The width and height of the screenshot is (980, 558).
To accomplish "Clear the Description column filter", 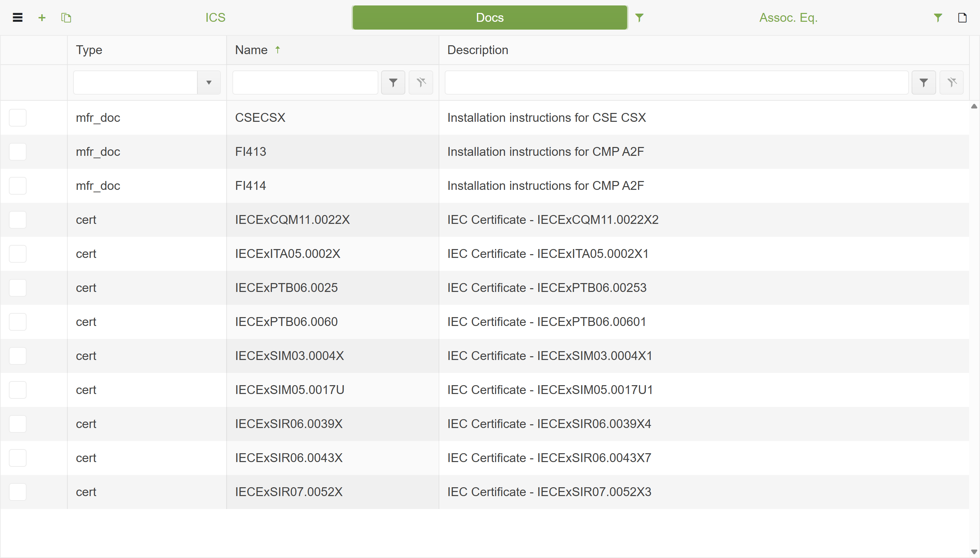I will [952, 82].
